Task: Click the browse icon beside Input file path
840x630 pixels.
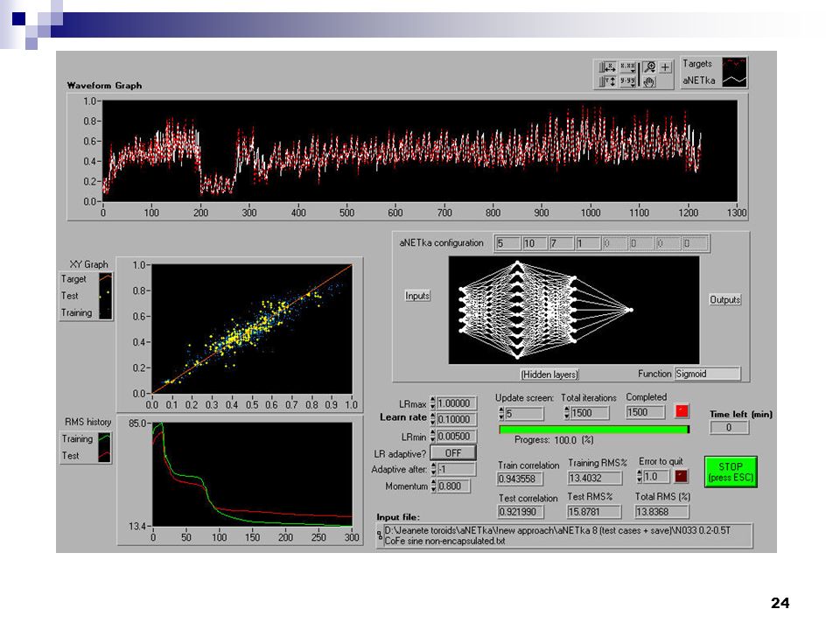Action: pos(380,535)
